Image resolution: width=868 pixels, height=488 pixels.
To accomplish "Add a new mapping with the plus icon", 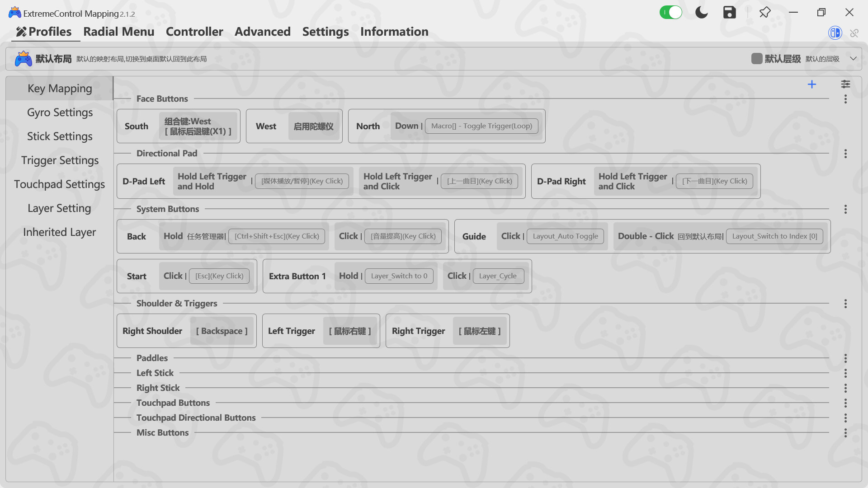I will (812, 84).
